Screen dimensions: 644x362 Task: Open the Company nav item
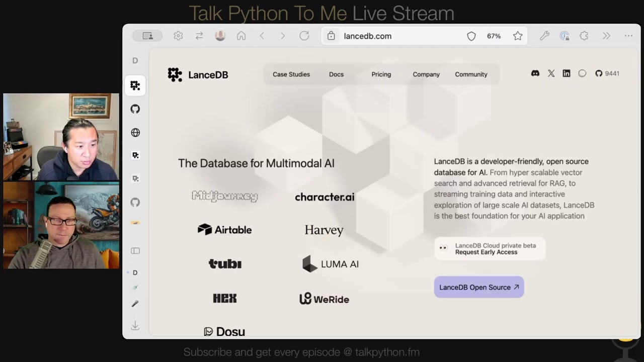tap(426, 74)
